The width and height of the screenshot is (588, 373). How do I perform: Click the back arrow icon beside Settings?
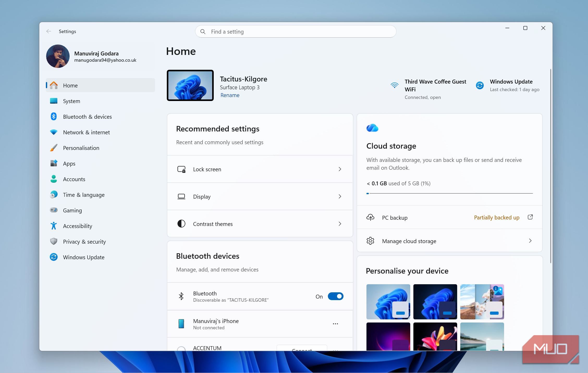[48, 31]
